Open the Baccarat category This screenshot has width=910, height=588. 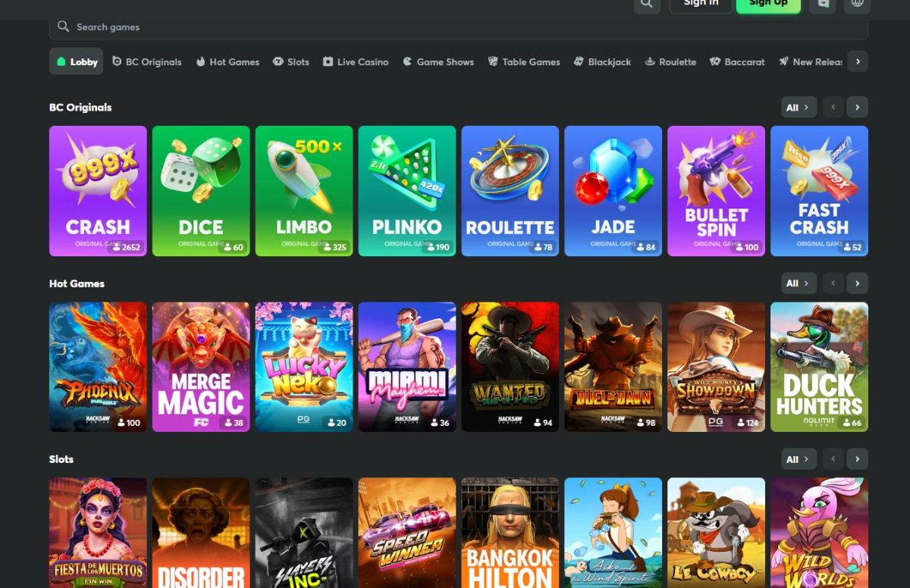click(736, 61)
